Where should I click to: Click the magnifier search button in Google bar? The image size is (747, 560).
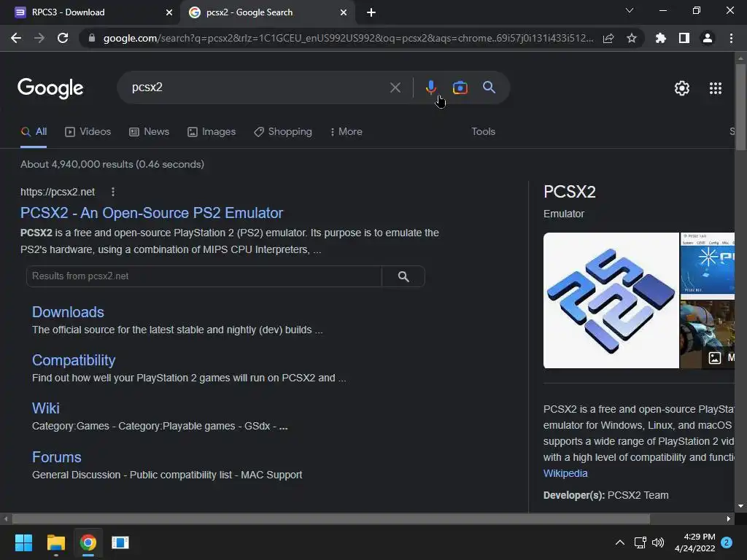489,87
